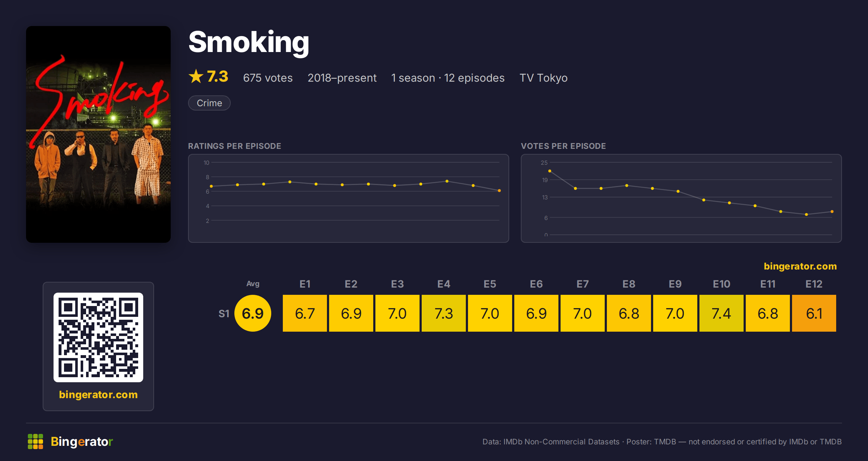This screenshot has width=868, height=461.
Task: Open bingerator.com link above episode grid
Action: 800,266
